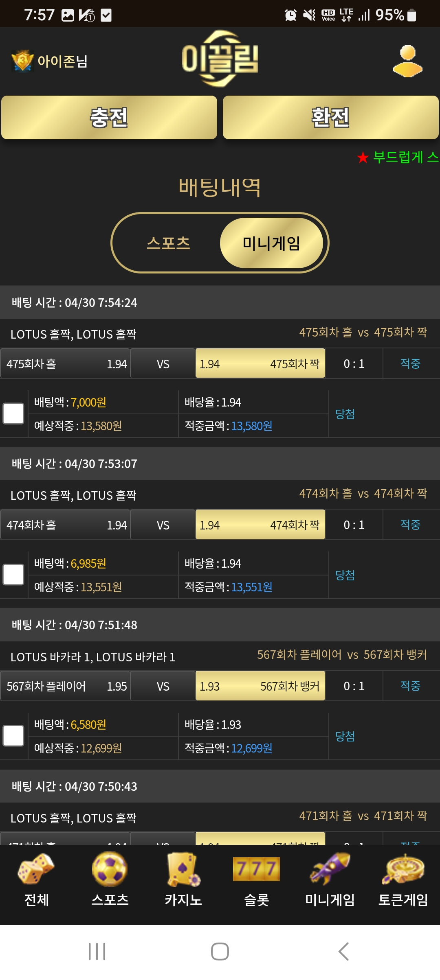Image resolution: width=440 pixels, height=980 pixels.
Task: Open the Android recent apps button
Action: (97, 952)
